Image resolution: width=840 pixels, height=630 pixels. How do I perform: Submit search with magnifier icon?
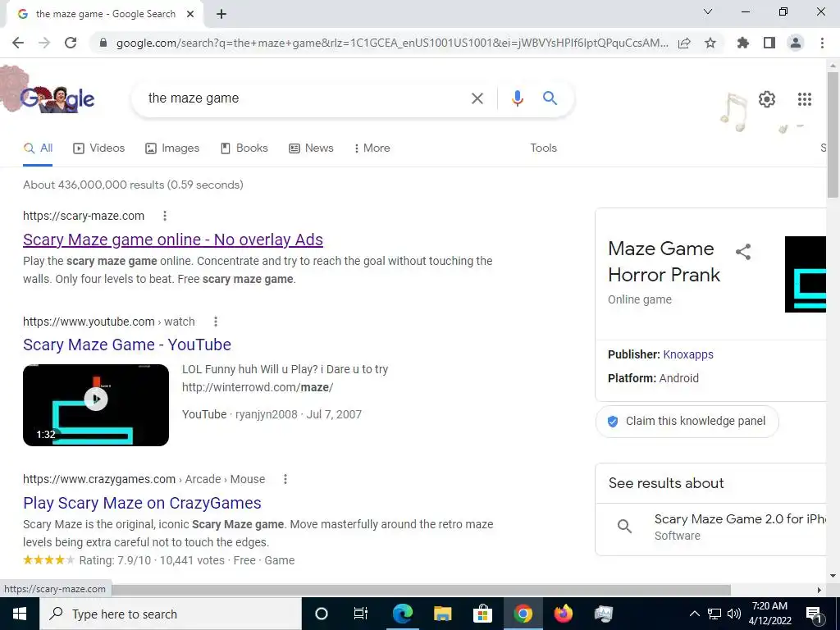click(550, 98)
